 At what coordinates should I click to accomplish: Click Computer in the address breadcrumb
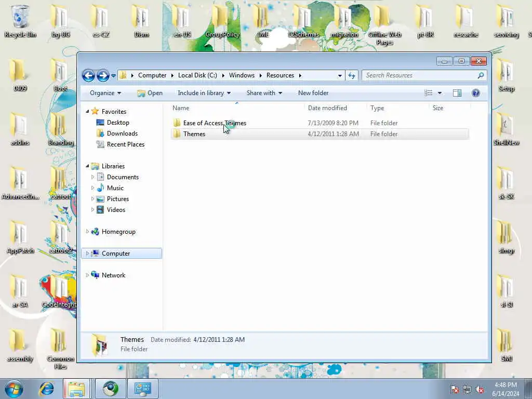tap(152, 75)
